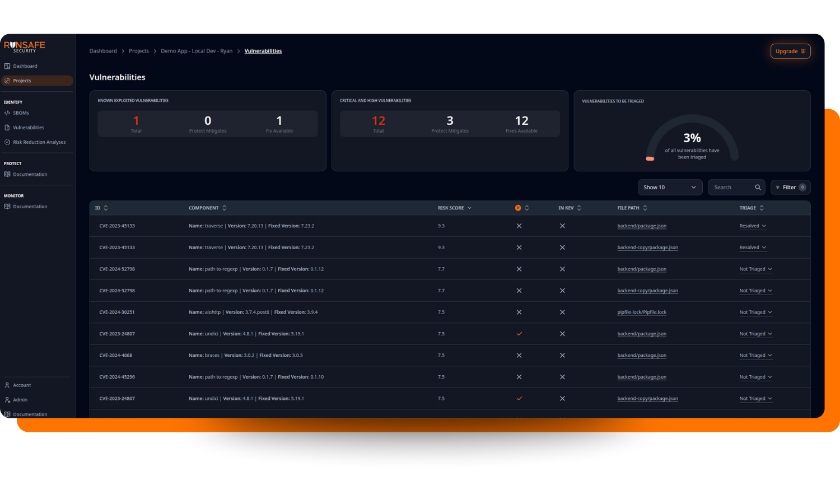Toggle the Protect X on CVE-2024-4068 row
Screen dimensions: 840x504
tap(519, 355)
